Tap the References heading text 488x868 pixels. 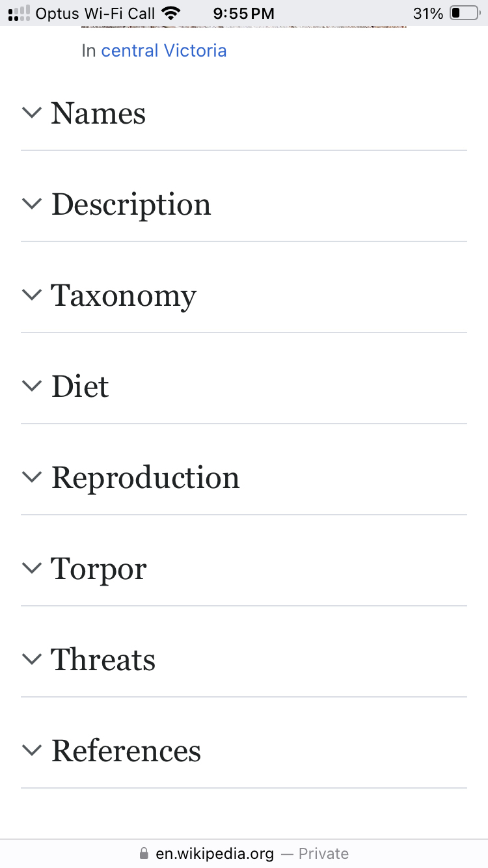click(126, 751)
